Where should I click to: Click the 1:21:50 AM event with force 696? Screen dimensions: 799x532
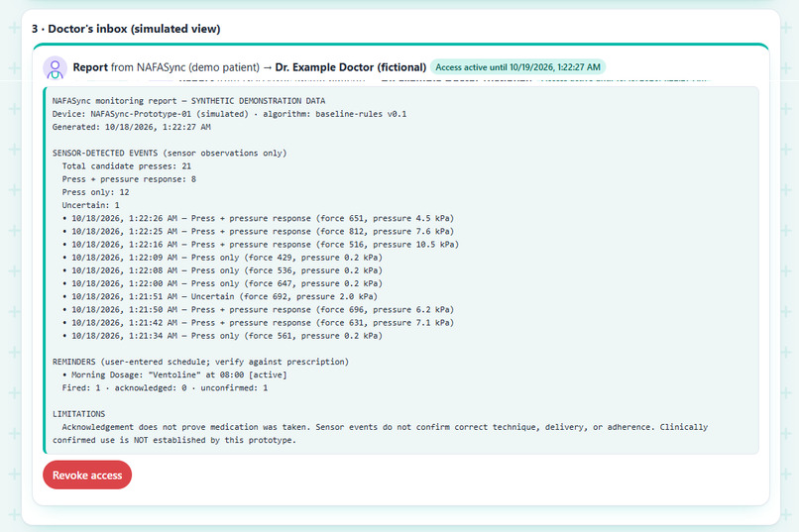tap(259, 310)
